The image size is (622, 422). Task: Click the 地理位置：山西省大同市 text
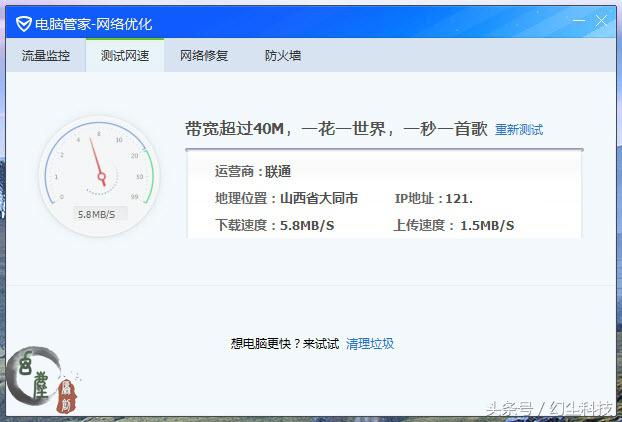tap(286, 198)
